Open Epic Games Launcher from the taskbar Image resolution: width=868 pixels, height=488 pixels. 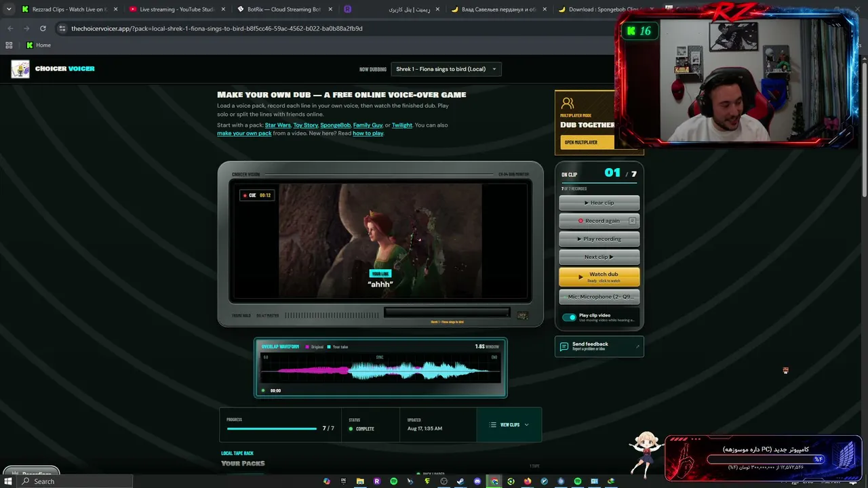(343, 481)
